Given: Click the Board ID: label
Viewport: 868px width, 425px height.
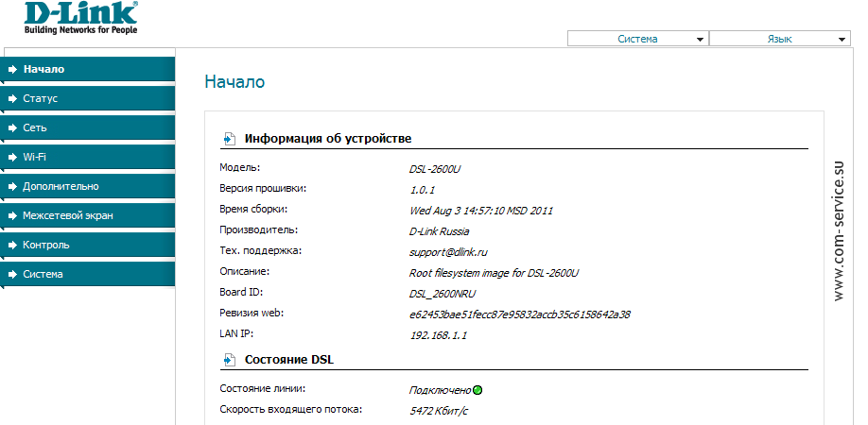Looking at the screenshot, I should tap(241, 293).
